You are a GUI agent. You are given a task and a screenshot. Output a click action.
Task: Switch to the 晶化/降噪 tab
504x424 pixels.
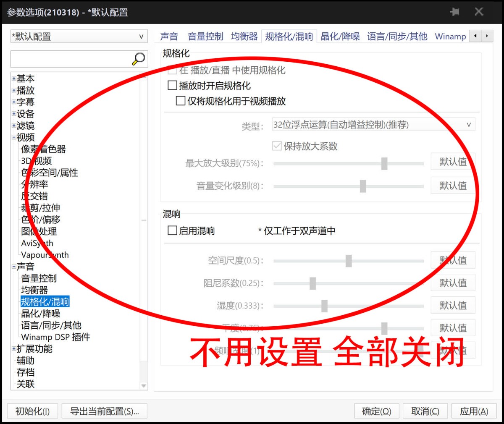340,37
